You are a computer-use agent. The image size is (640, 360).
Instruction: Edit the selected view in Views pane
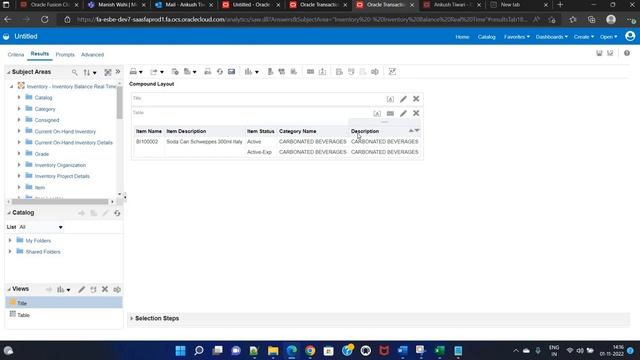pyautogui.click(x=82, y=289)
